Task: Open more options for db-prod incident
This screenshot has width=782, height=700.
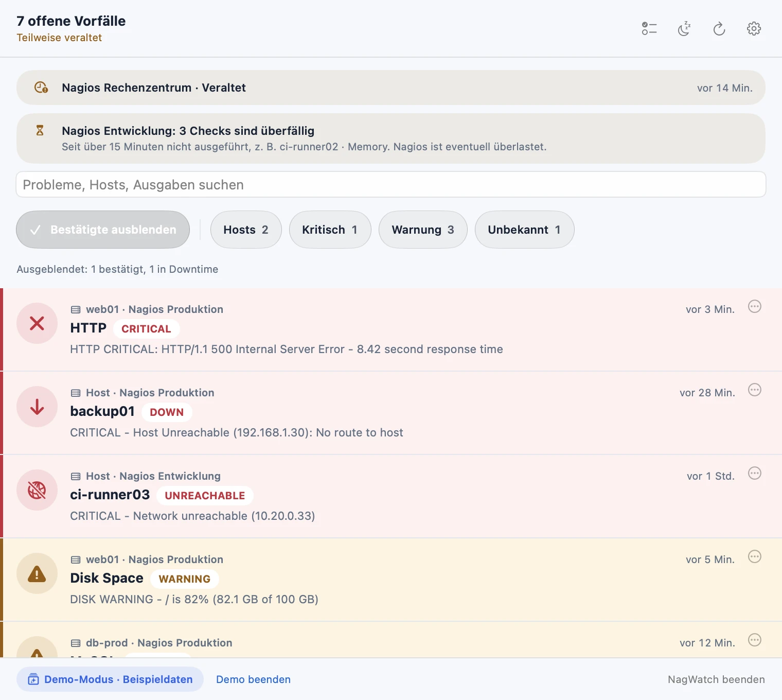Action: click(x=755, y=640)
